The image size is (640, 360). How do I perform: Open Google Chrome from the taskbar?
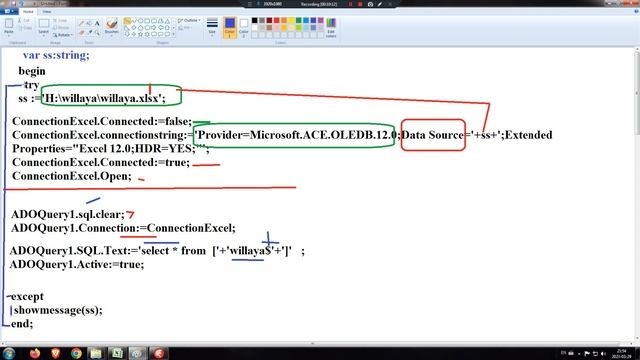point(76,353)
